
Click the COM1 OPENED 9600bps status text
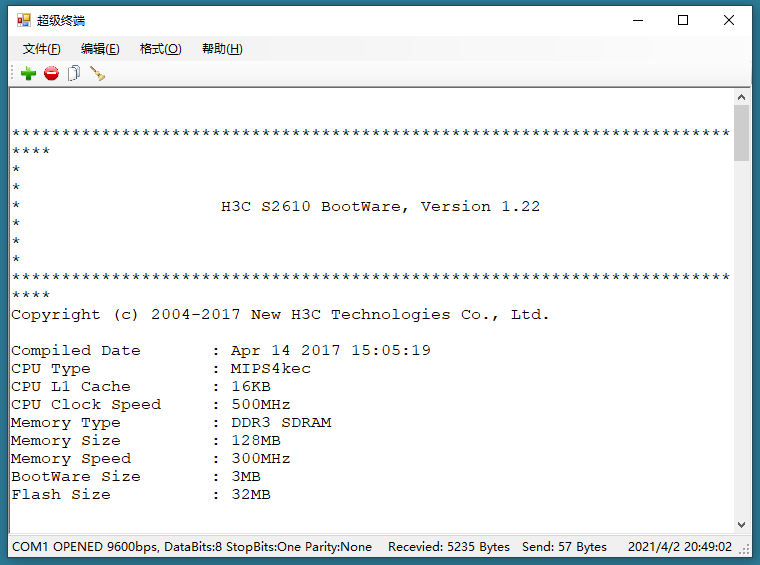(192, 547)
